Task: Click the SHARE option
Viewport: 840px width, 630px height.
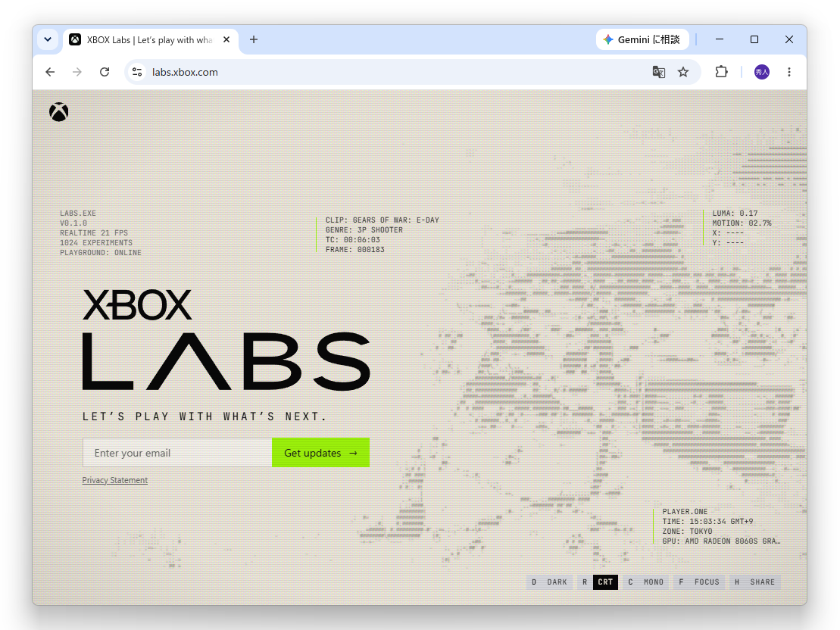Action: pos(755,582)
